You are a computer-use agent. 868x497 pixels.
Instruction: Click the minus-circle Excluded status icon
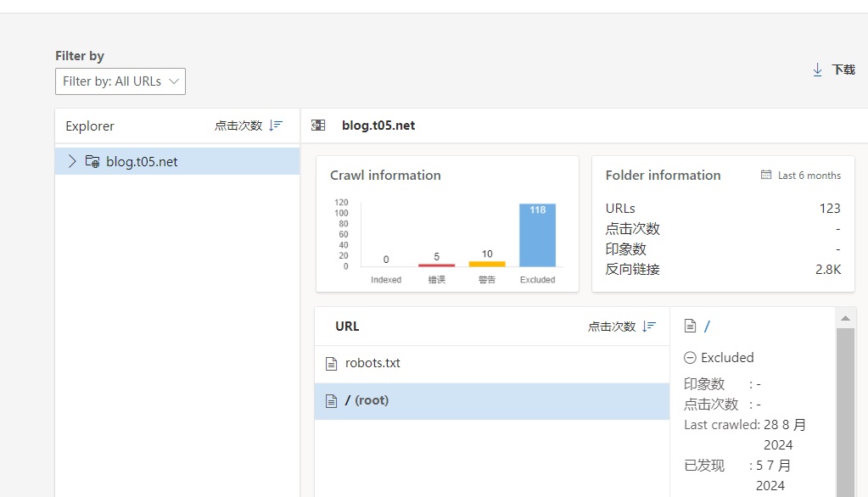(x=690, y=358)
